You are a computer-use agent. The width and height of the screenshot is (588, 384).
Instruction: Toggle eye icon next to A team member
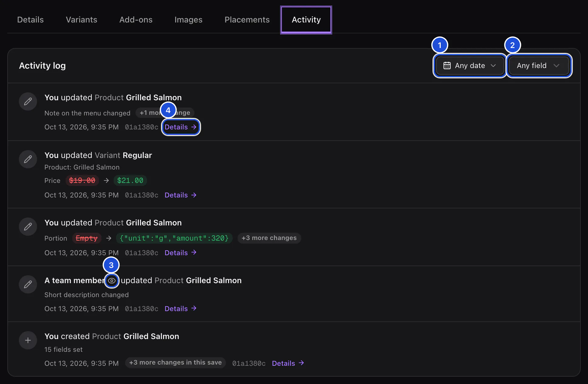coord(112,281)
